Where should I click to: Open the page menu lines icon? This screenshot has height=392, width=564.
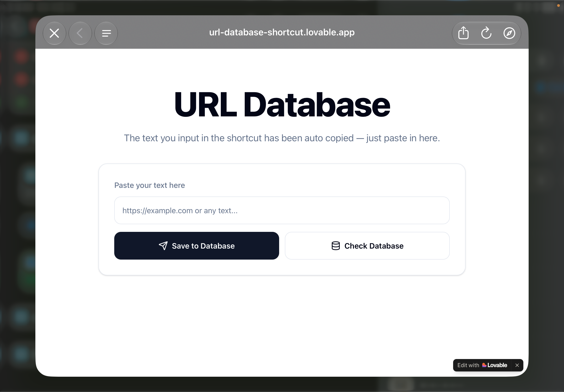click(x=106, y=33)
